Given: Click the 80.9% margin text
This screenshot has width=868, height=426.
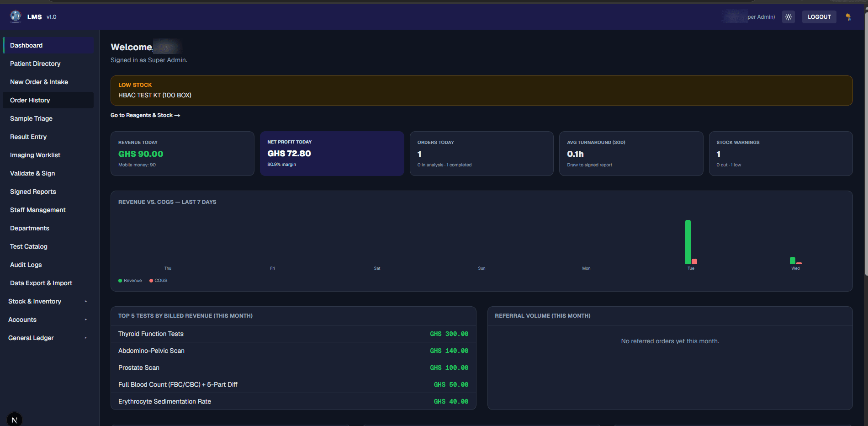Looking at the screenshot, I should click(x=282, y=165).
